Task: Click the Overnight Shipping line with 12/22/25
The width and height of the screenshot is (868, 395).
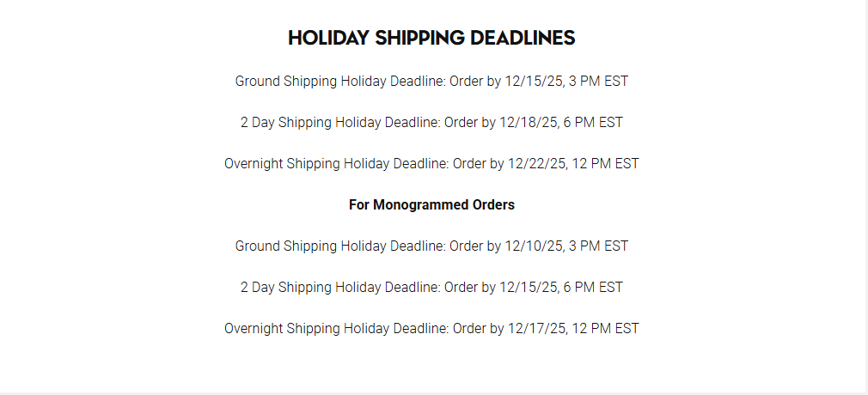Action: point(431,164)
